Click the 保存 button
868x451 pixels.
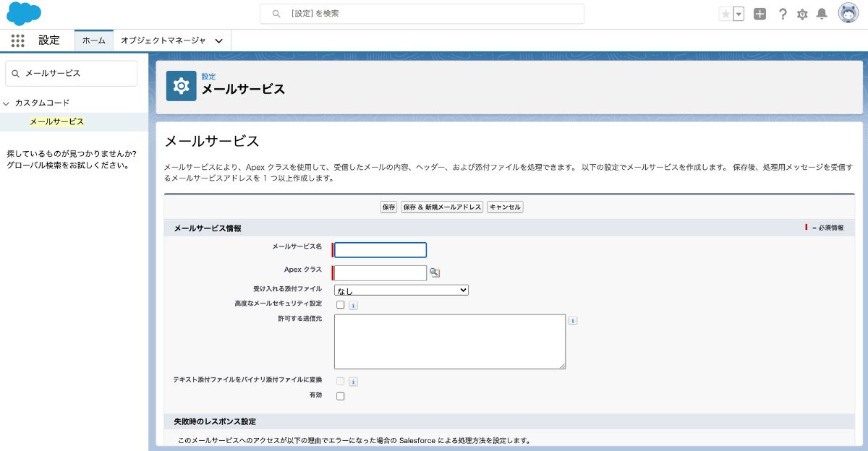pyautogui.click(x=389, y=207)
